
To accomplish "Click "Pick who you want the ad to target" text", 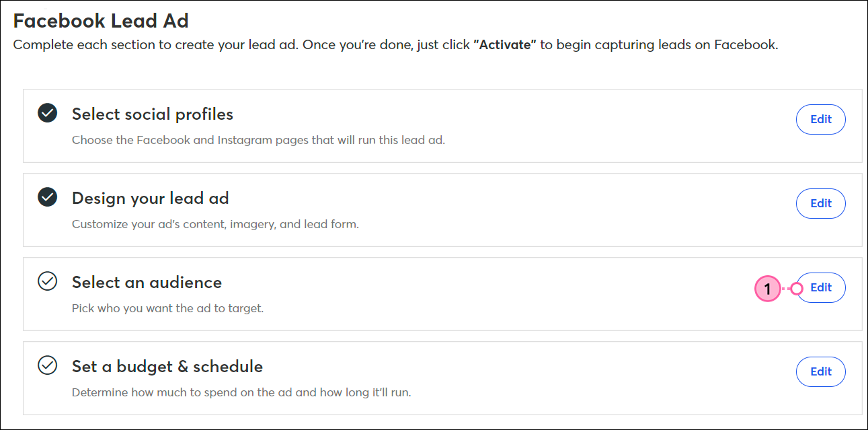I will (x=168, y=309).
